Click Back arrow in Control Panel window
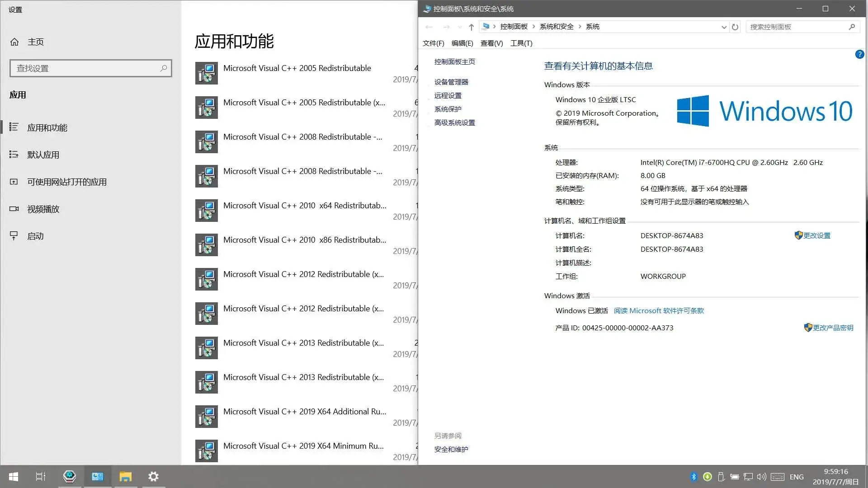Image resolution: width=868 pixels, height=488 pixels. tap(429, 27)
